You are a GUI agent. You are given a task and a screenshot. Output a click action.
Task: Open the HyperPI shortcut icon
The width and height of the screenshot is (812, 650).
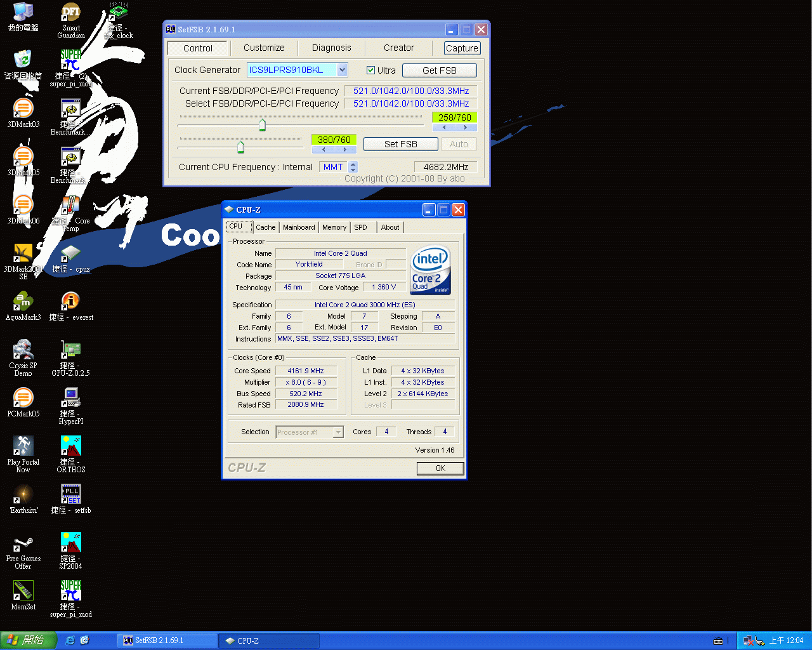tap(71, 406)
